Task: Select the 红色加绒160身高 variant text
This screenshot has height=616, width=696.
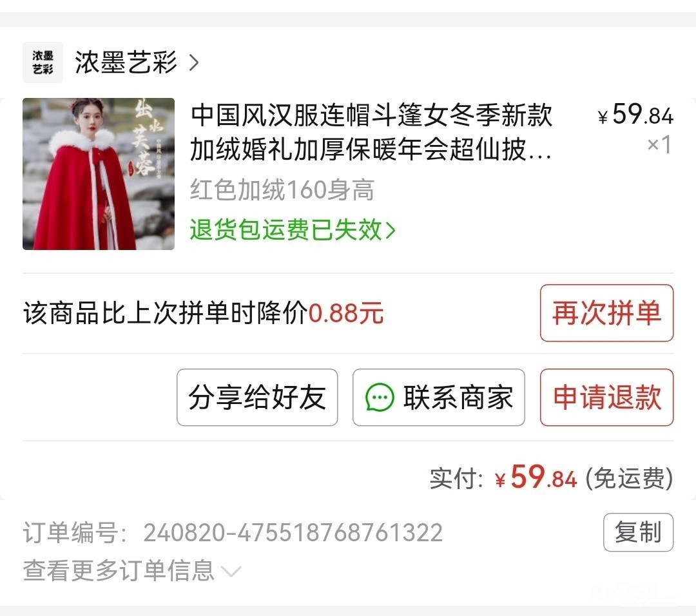Action: coord(282,190)
